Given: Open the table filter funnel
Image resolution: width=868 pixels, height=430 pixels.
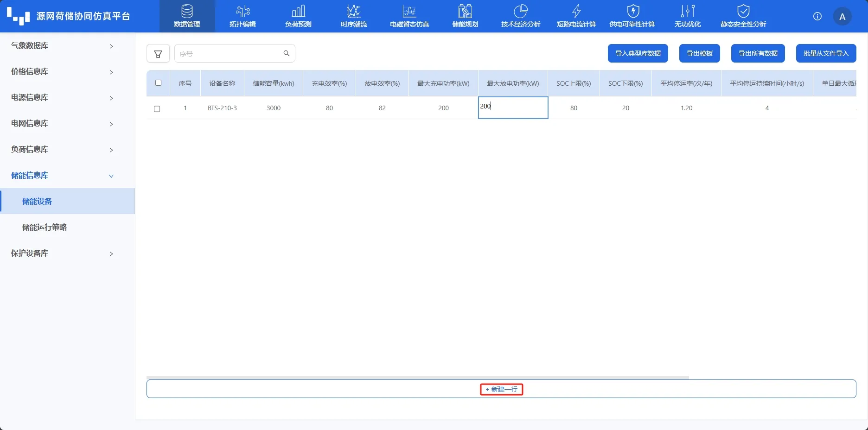Looking at the screenshot, I should [x=158, y=53].
